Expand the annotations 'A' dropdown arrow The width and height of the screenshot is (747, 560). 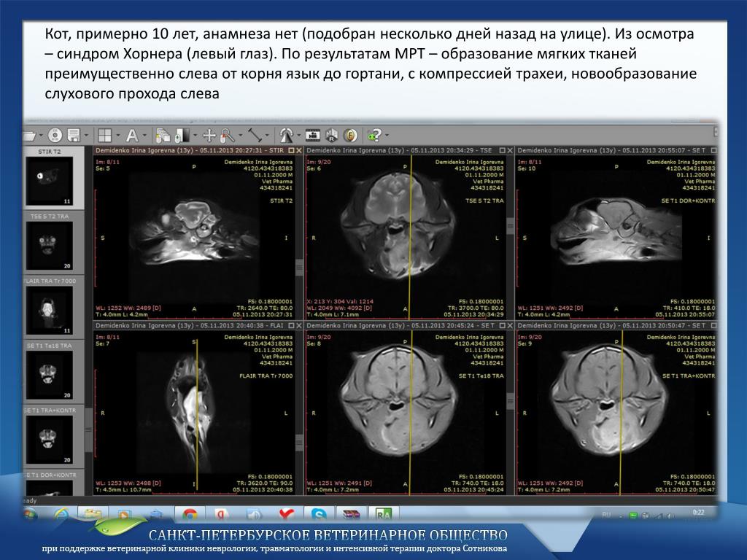pyautogui.click(x=145, y=136)
